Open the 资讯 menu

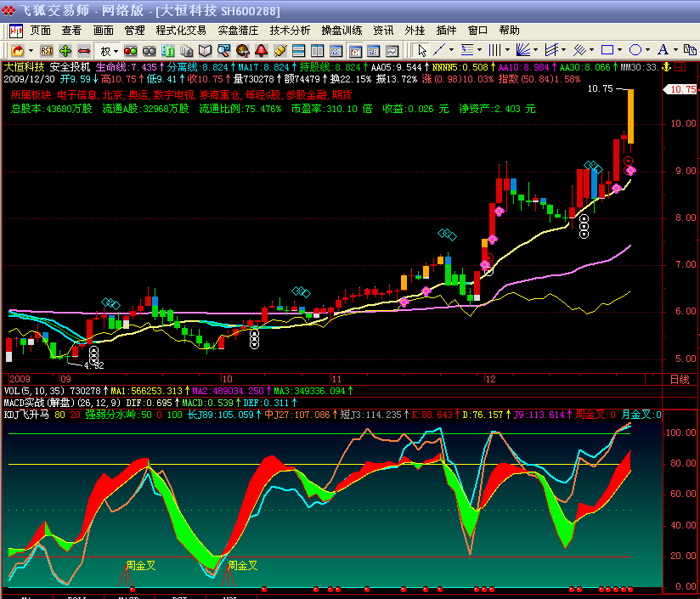383,31
